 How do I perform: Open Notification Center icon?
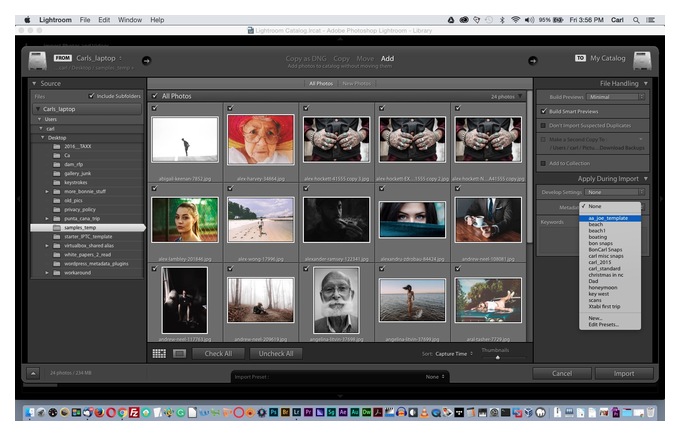tap(651, 20)
